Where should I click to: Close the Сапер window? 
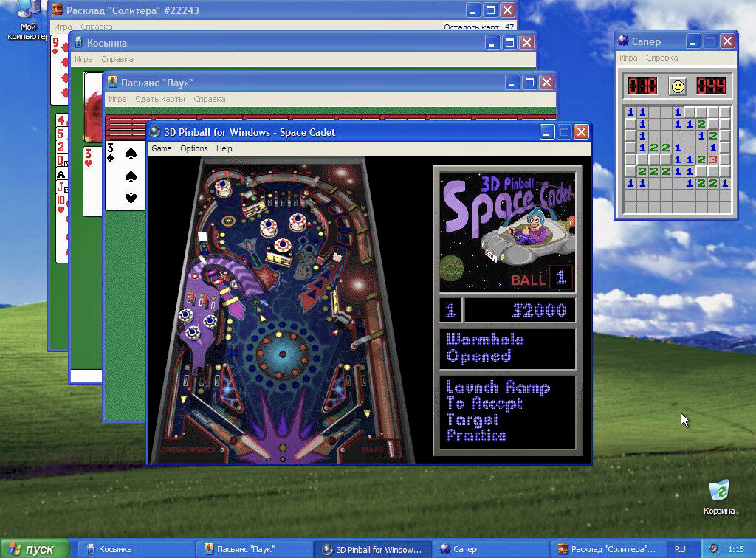point(727,41)
